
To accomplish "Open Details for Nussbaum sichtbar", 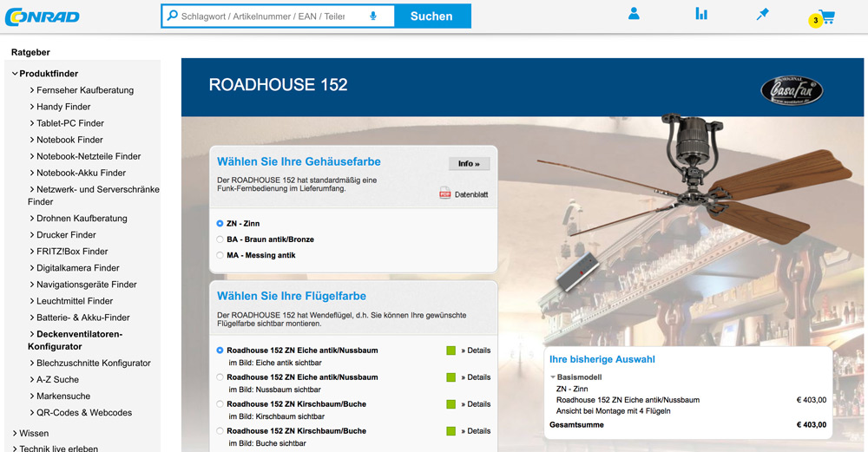I will [x=476, y=377].
